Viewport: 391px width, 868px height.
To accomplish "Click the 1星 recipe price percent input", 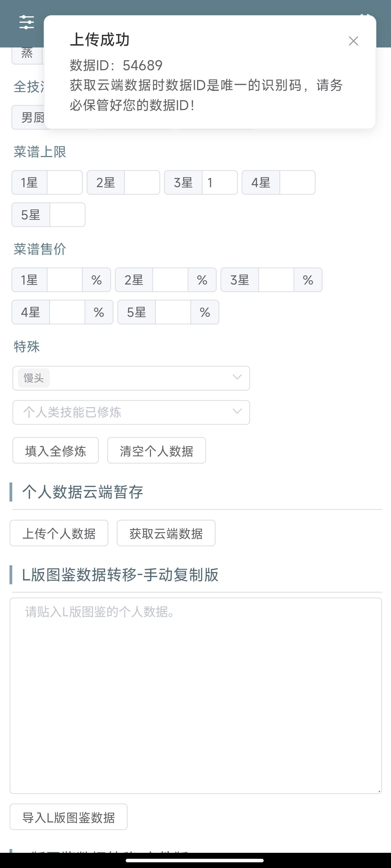I will [x=64, y=280].
